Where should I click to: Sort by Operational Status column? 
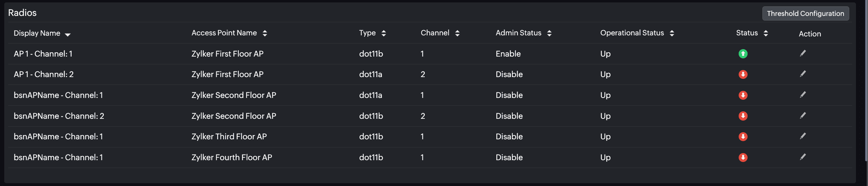(x=672, y=33)
